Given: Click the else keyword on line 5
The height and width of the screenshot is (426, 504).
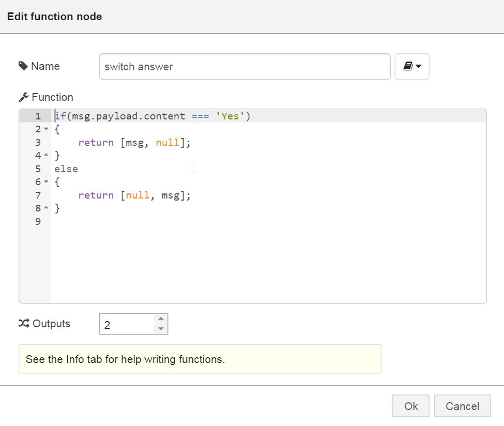Looking at the screenshot, I should point(66,169).
